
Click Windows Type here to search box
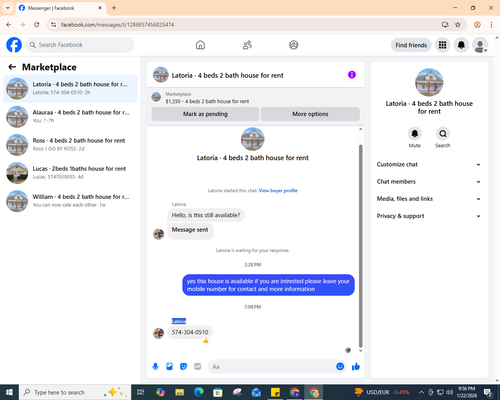tap(75, 392)
